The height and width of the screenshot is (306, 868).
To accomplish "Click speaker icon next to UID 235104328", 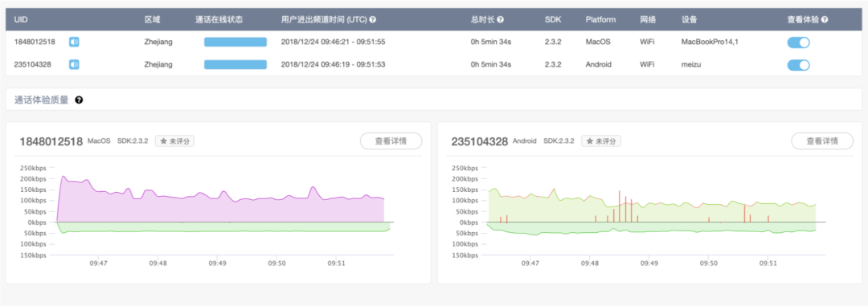I will [x=74, y=64].
